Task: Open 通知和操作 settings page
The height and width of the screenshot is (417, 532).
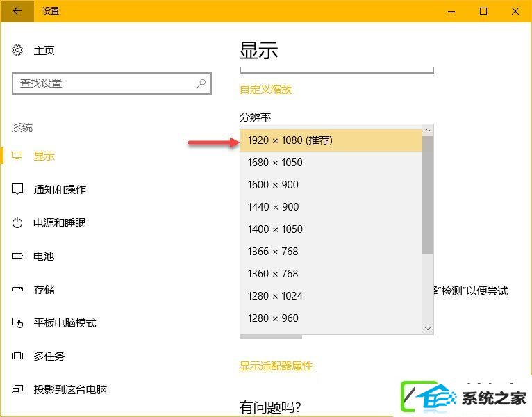Action: (x=60, y=189)
